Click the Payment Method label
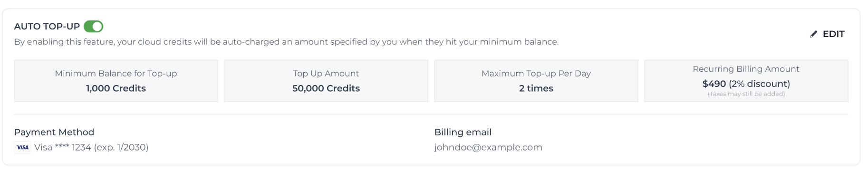Screen dimensions: 868x172 [x=54, y=132]
